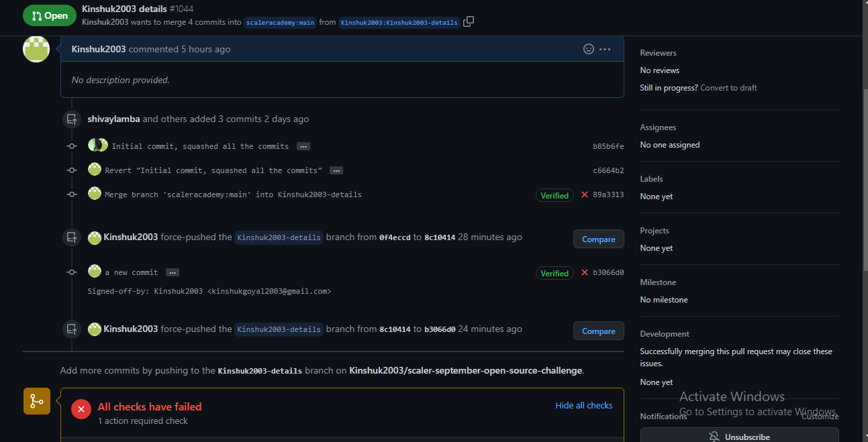Open Merge branch 'scaleracademy:main' commit
This screenshot has width=868, height=442.
(234, 195)
